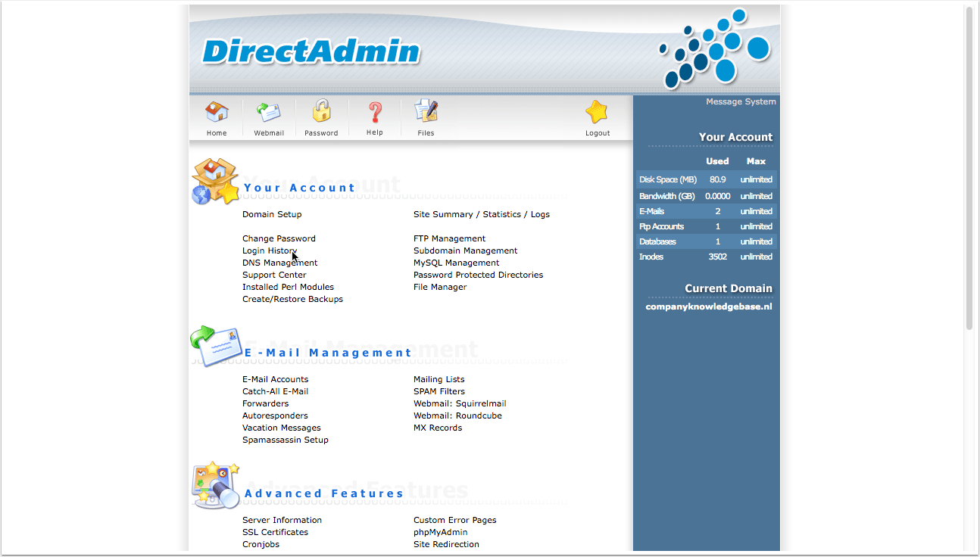This screenshot has height=557, width=980.
Task: Open Change Password link
Action: point(279,238)
